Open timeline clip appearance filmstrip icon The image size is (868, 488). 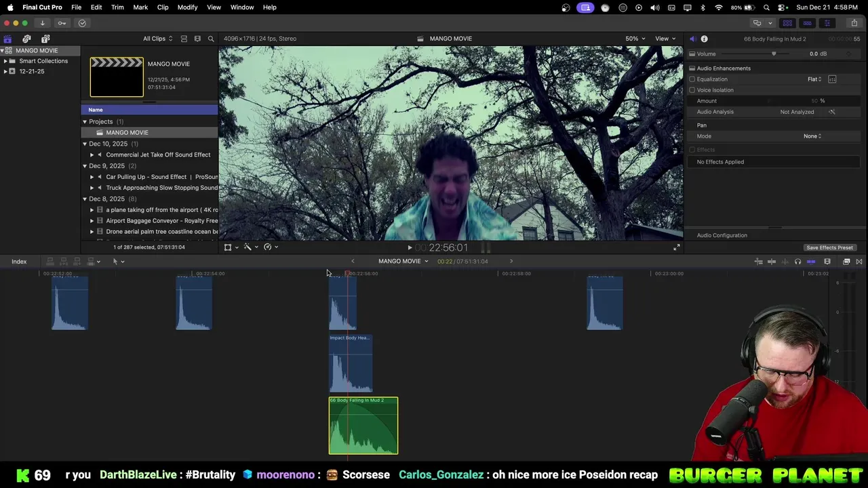(827, 262)
